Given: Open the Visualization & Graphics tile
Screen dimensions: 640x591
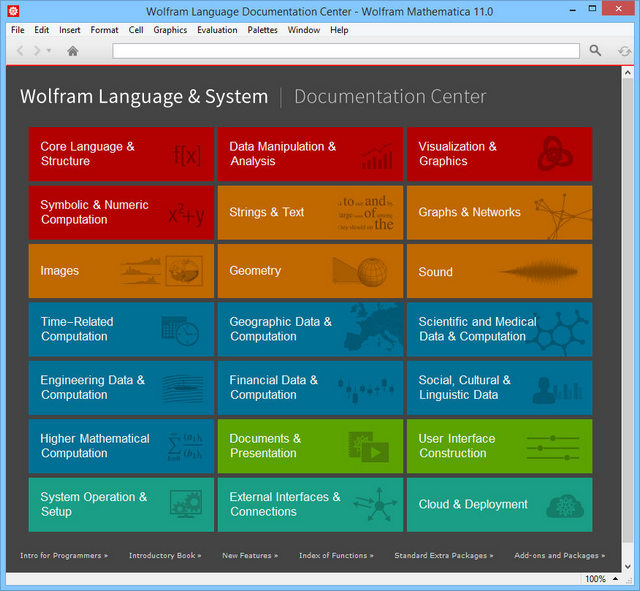Looking at the screenshot, I should [499, 154].
